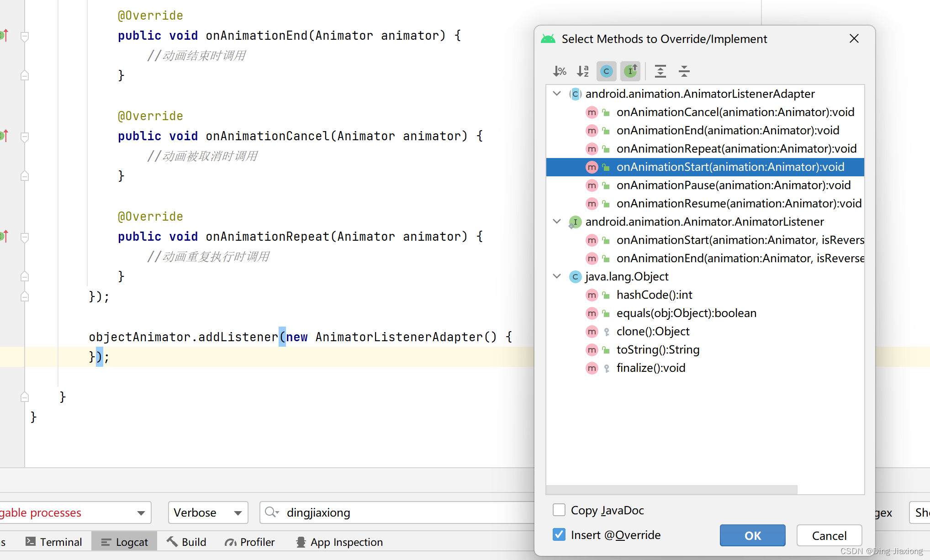The height and width of the screenshot is (560, 930).
Task: Click the expand all icon
Action: pyautogui.click(x=660, y=71)
